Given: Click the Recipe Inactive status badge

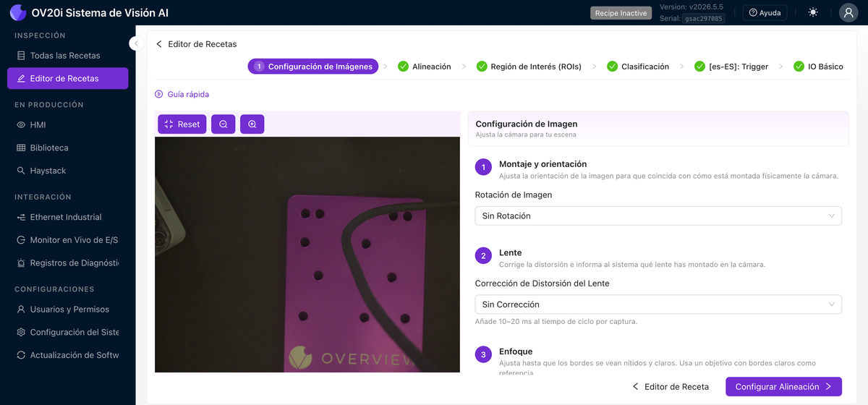Looking at the screenshot, I should [x=621, y=13].
